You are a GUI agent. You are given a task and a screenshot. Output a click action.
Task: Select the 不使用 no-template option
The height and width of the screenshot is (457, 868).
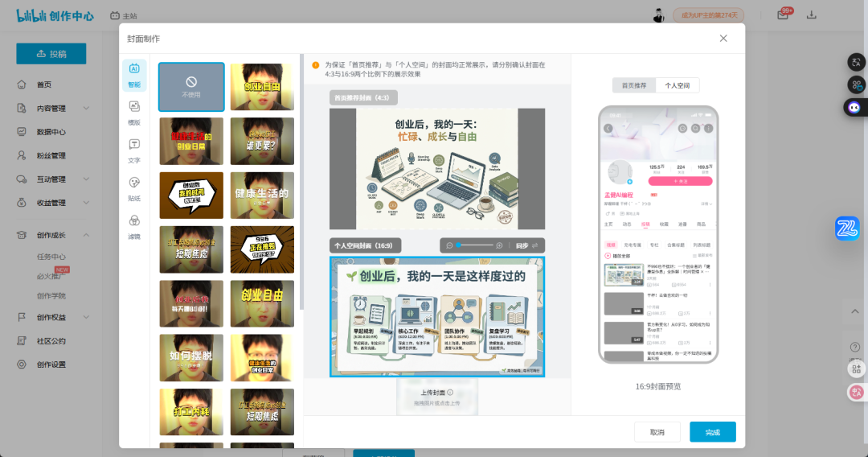pos(191,87)
